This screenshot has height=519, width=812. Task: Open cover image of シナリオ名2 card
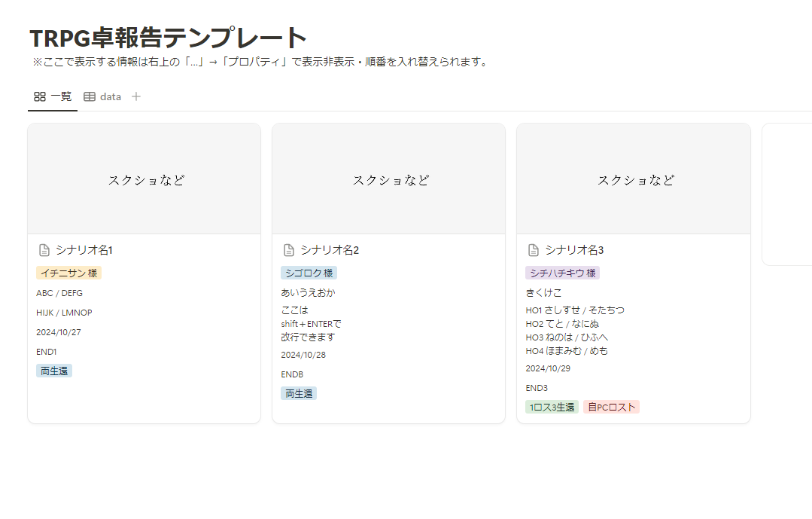tap(388, 179)
